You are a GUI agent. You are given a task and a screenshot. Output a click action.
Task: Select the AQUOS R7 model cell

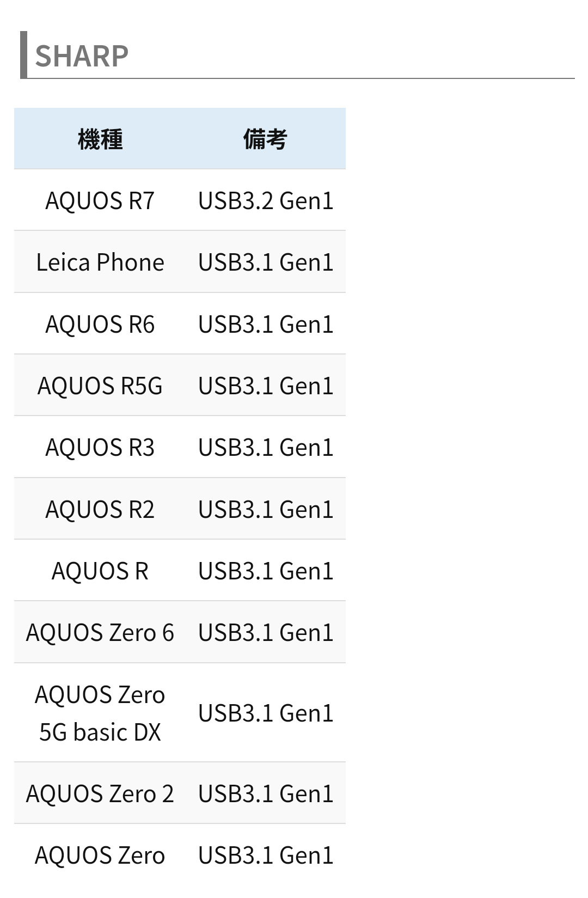coord(100,200)
